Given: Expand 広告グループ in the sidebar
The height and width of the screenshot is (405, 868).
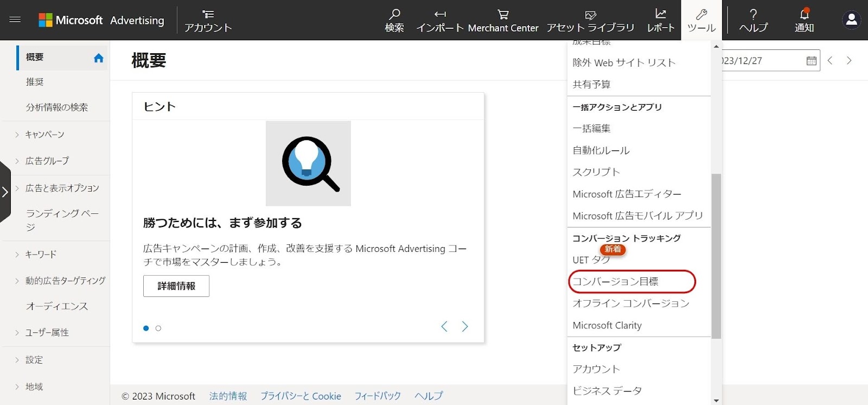Looking at the screenshot, I should point(47,161).
